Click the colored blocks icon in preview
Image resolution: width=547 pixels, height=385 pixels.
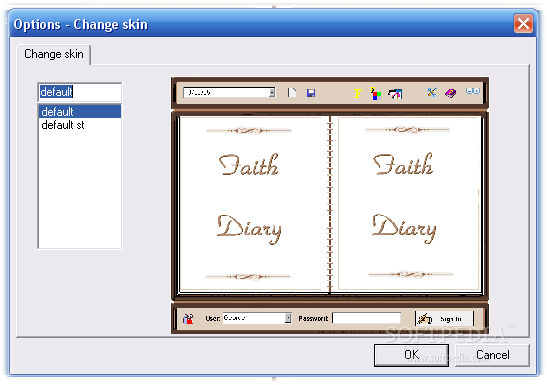click(375, 93)
